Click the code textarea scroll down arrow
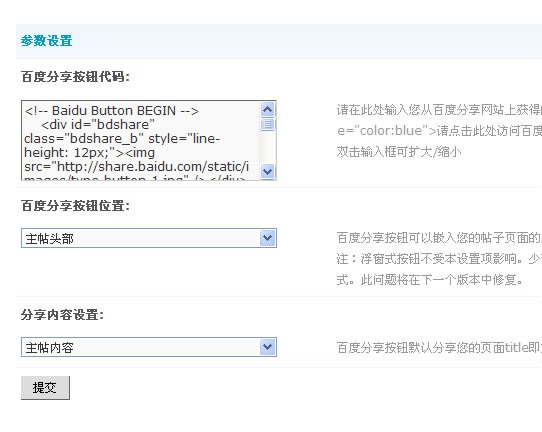This screenshot has width=542, height=432. (x=268, y=171)
